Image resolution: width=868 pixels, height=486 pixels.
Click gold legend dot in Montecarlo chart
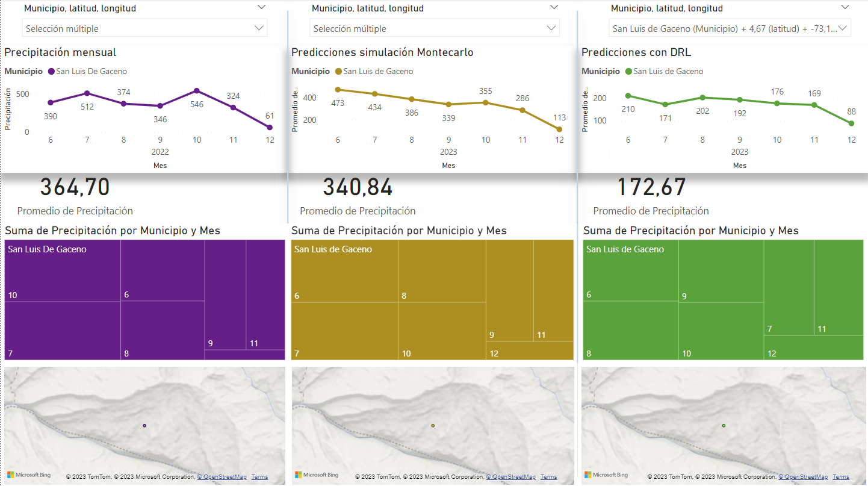point(338,72)
